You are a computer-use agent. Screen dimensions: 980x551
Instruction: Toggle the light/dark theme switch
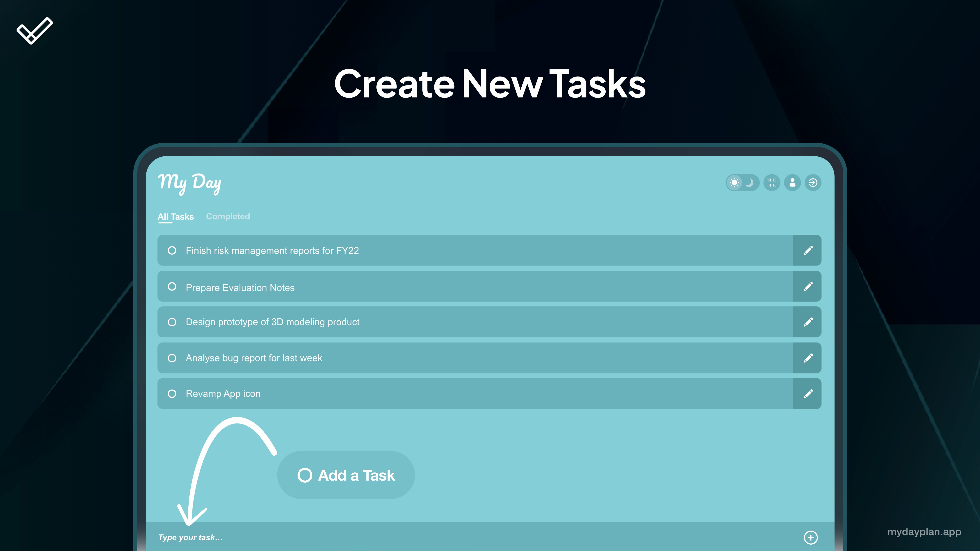[x=742, y=183]
